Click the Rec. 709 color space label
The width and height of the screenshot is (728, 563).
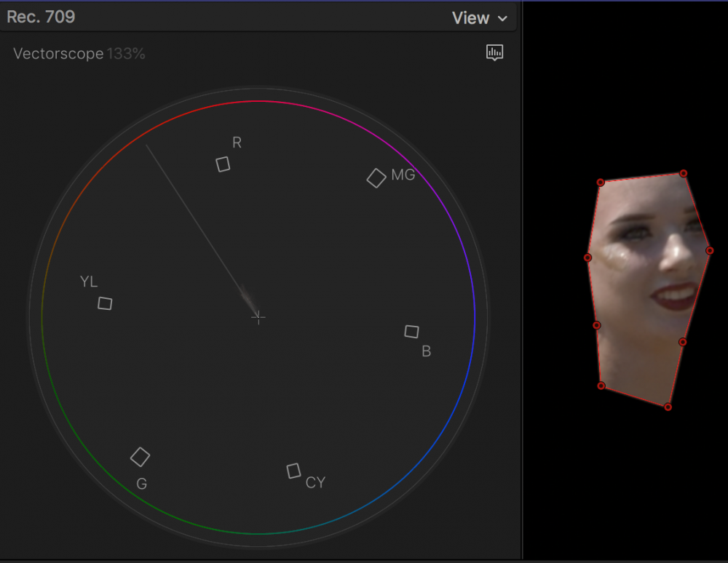point(41,17)
